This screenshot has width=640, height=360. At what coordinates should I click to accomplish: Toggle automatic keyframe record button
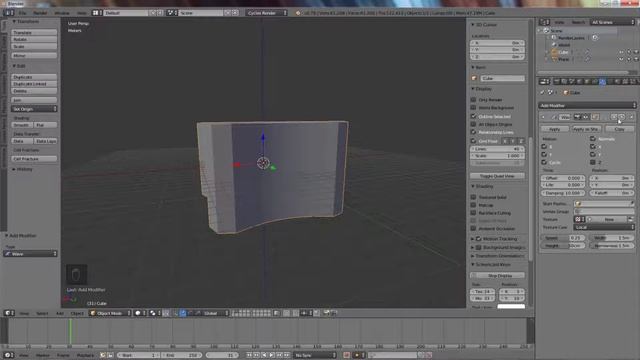point(347,355)
